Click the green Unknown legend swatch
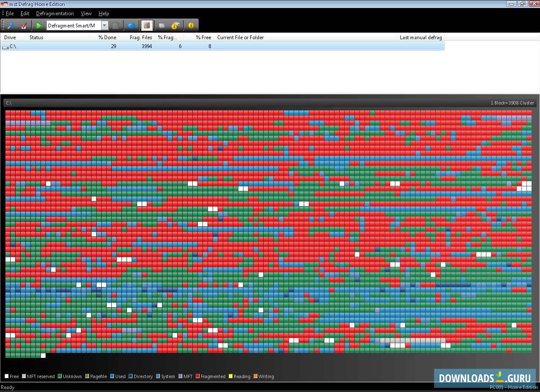Image resolution: width=540 pixels, height=392 pixels. 60,376
